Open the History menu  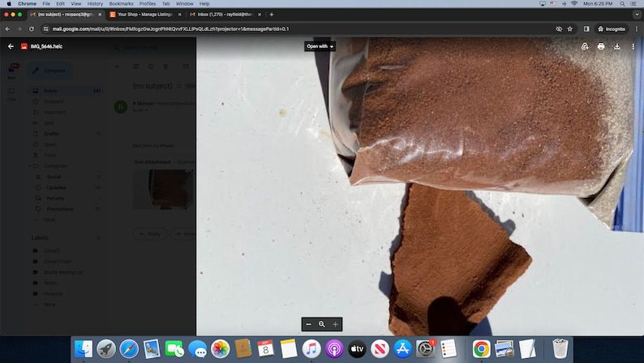coord(95,4)
